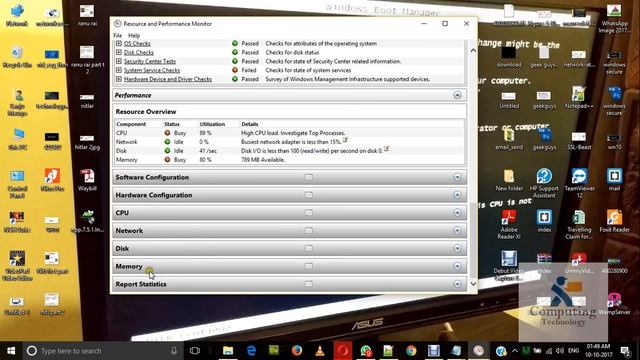
Task: Open Hardware Device and Driver Checks link
Action: click(x=168, y=79)
